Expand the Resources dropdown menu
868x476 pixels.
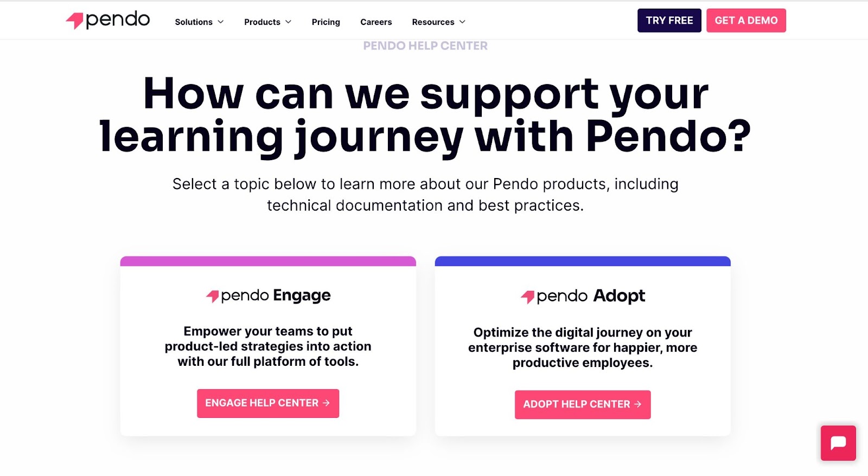coord(438,22)
